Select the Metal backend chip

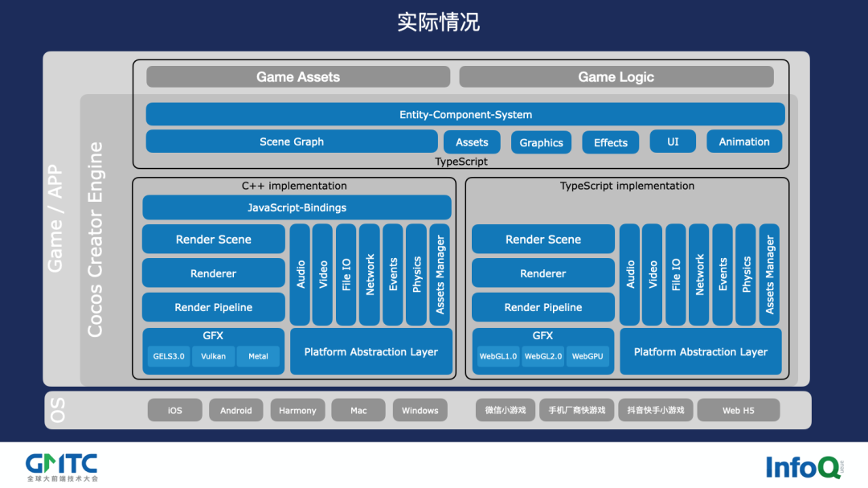coord(258,356)
